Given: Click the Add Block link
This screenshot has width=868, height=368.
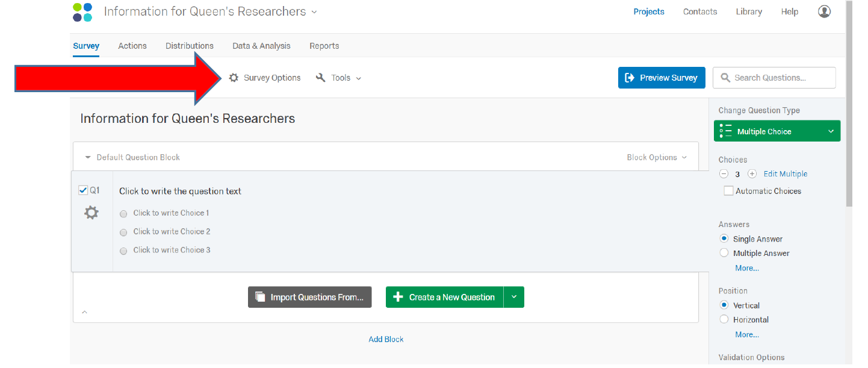Looking at the screenshot, I should click(386, 339).
